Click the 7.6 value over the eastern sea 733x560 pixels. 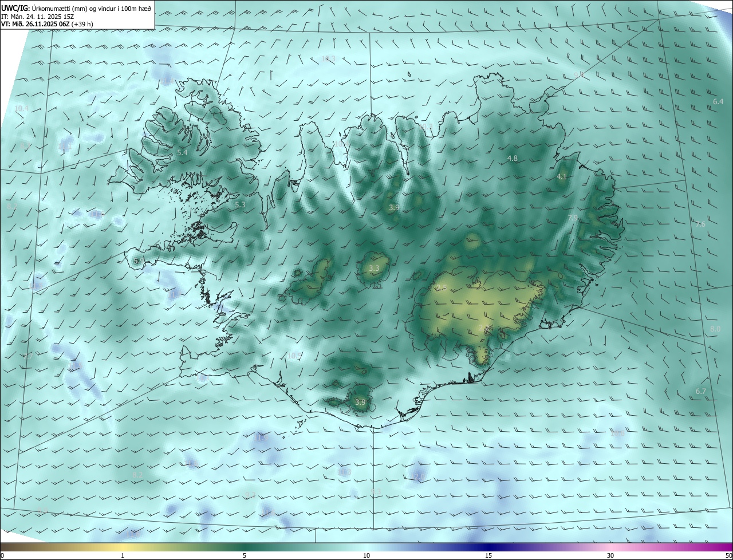point(700,224)
